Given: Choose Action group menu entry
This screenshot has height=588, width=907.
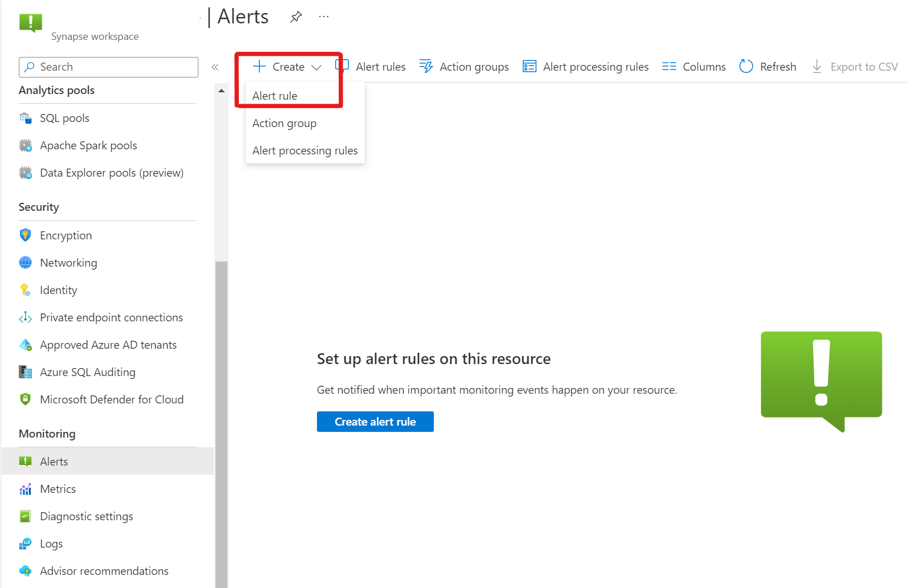Looking at the screenshot, I should point(284,123).
